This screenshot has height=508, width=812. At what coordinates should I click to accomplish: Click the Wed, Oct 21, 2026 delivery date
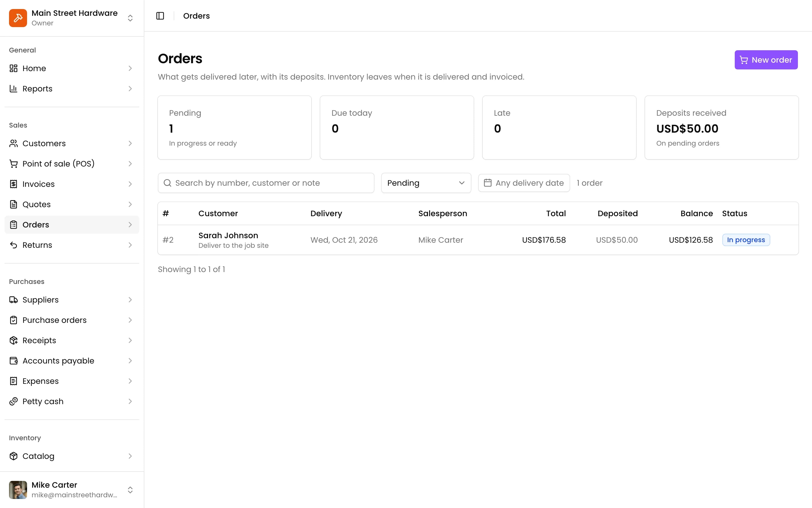344,240
